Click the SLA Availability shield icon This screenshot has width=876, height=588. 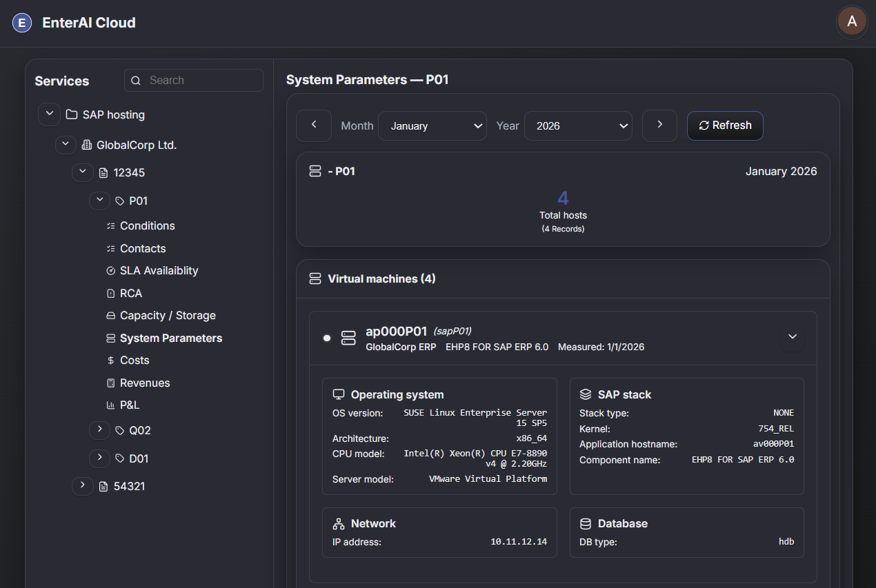110,270
